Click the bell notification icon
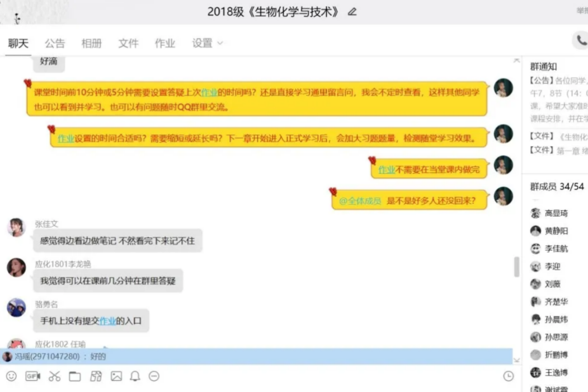Viewport: 588px width, 392px height. tap(135, 376)
